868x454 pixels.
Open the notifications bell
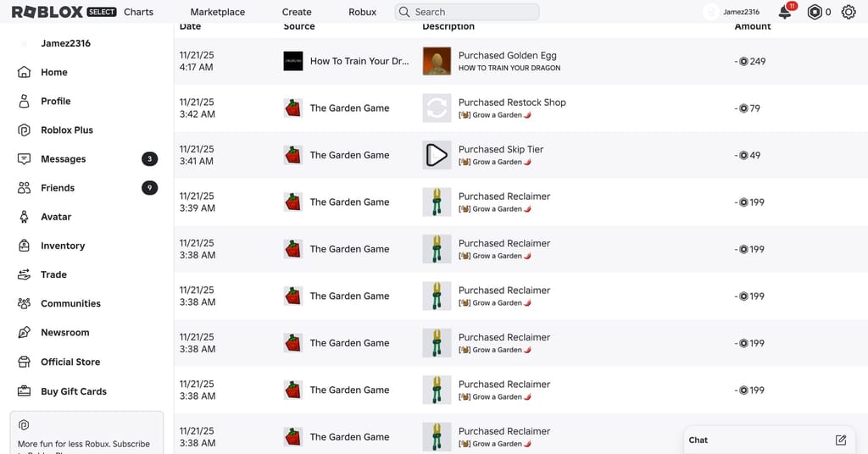(785, 12)
